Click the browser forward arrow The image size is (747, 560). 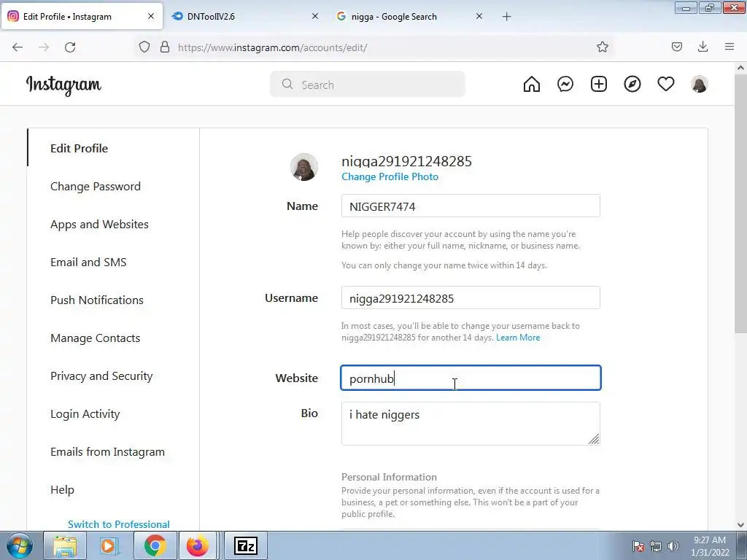[x=44, y=47]
